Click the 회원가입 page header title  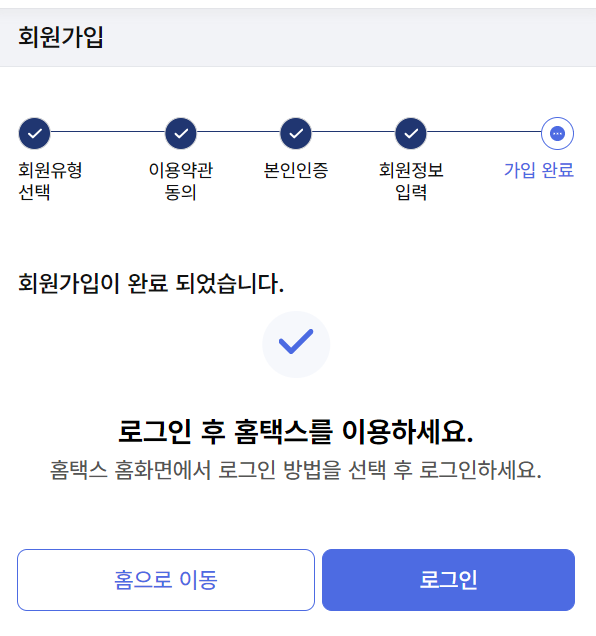pyautogui.click(x=61, y=37)
